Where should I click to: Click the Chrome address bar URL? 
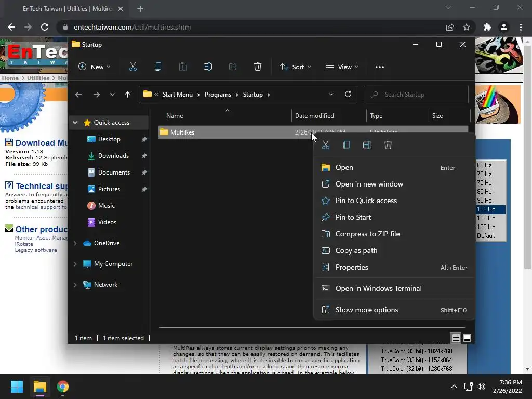coord(132,27)
